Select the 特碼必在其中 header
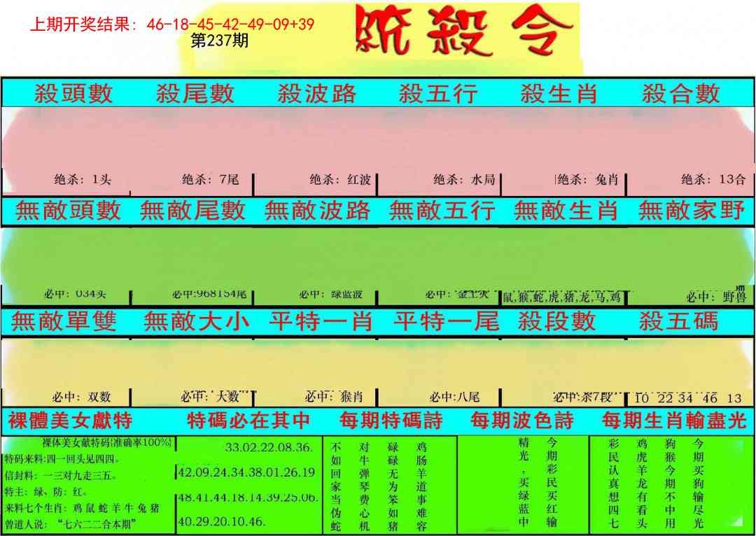This screenshot has height=536, width=756. (248, 421)
